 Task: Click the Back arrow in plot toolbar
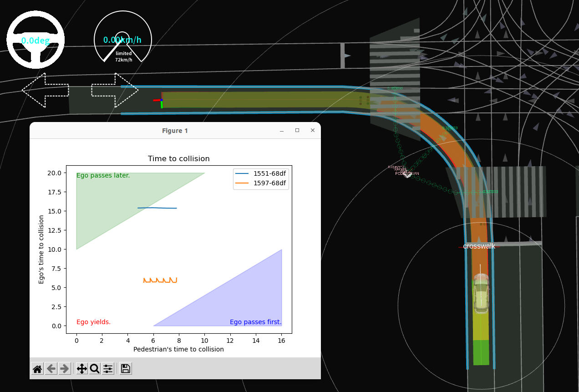coord(51,369)
